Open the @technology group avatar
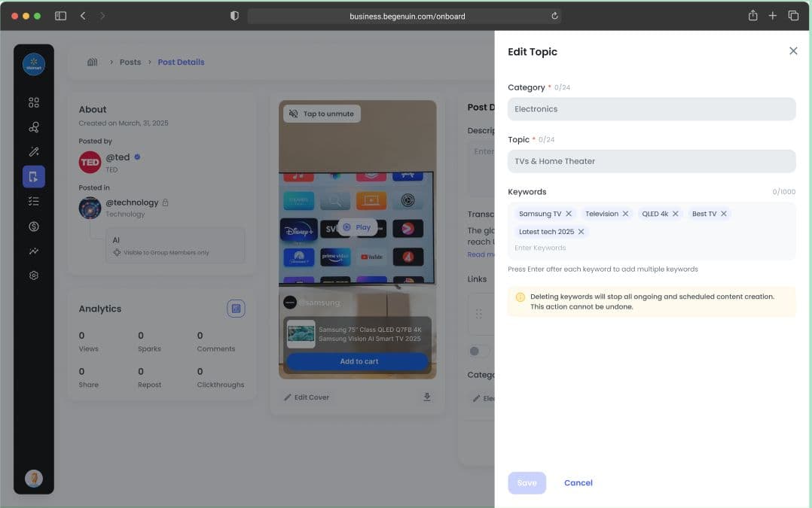The height and width of the screenshot is (508, 812). pos(90,208)
